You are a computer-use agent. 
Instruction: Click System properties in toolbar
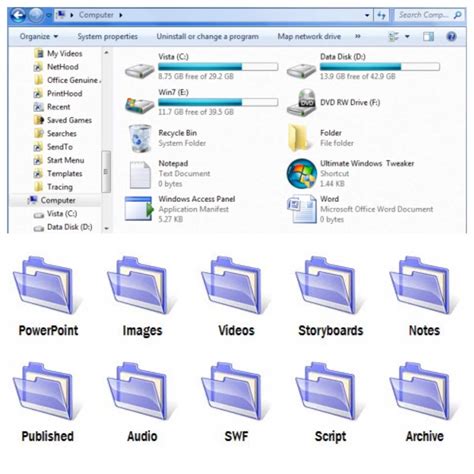pos(107,36)
